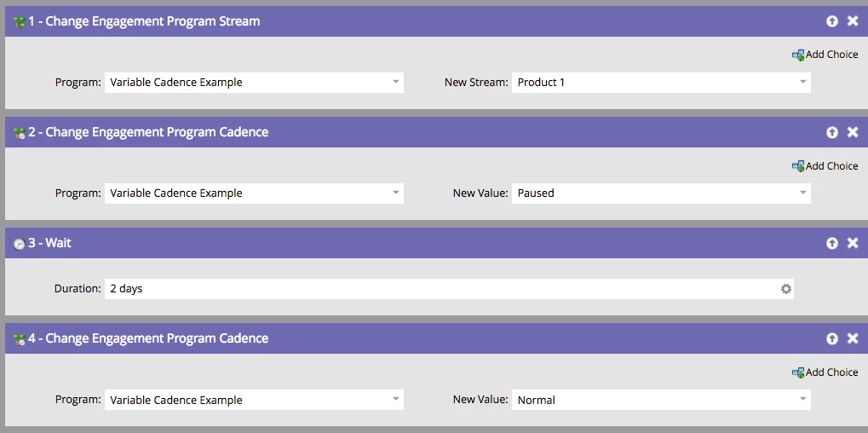
Task: Move step 2 Change Engagement Program Cadence up
Action: click(832, 132)
